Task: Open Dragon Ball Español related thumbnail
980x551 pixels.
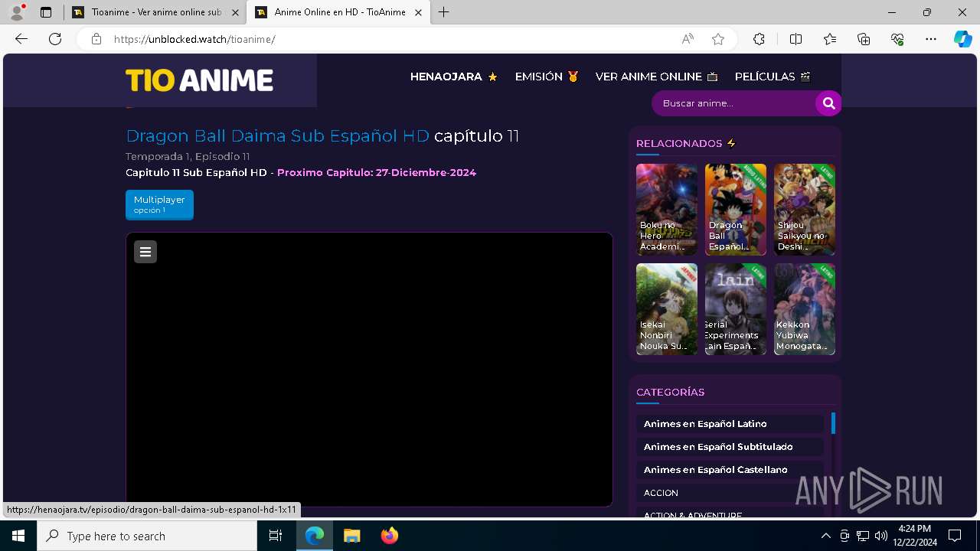Action: (x=736, y=210)
